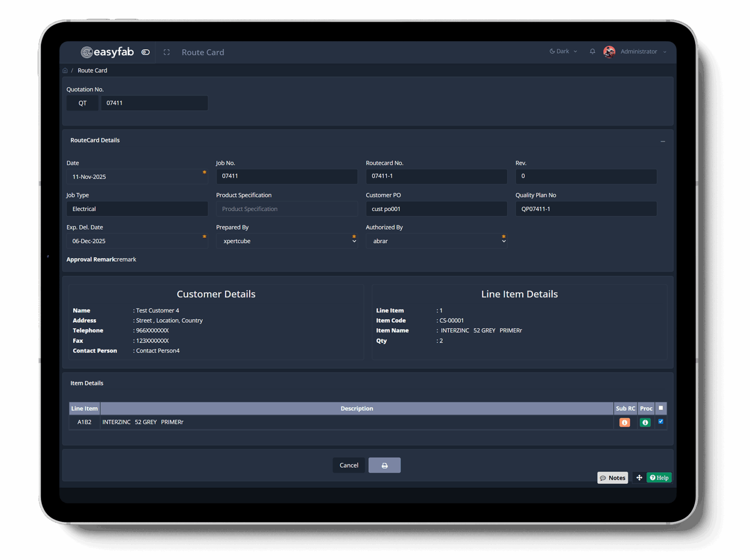Open the Authorized By dropdown

(436, 241)
